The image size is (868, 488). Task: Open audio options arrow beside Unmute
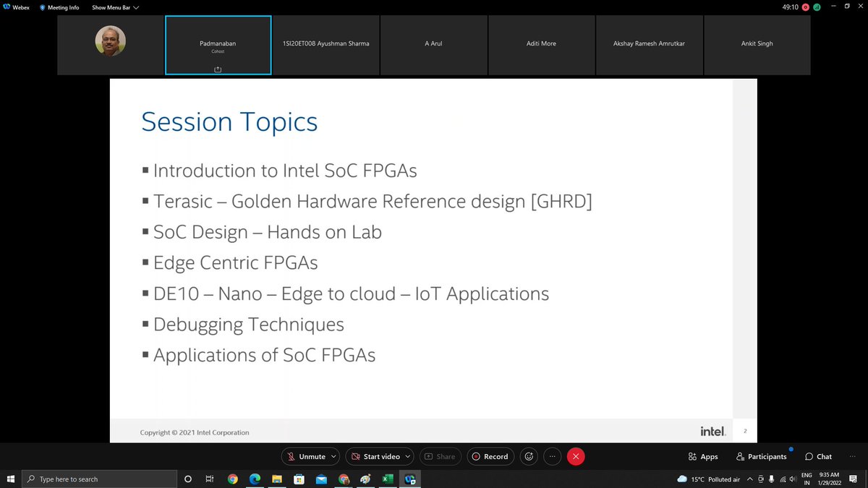point(333,456)
